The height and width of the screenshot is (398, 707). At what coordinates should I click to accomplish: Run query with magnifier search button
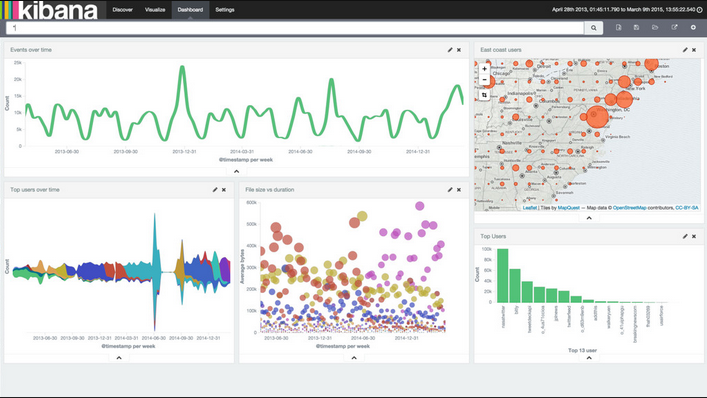(594, 28)
